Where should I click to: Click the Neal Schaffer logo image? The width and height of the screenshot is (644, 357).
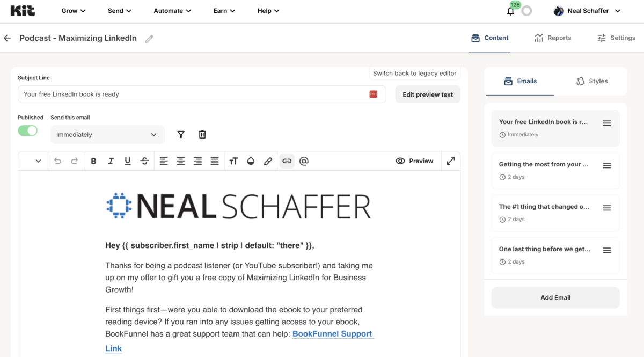coord(238,206)
